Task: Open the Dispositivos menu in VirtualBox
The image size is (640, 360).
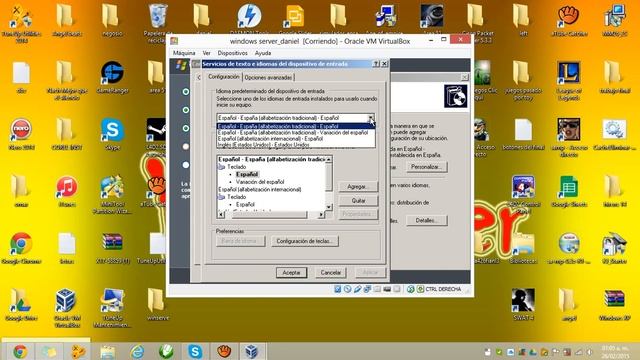Action: pyautogui.click(x=232, y=53)
